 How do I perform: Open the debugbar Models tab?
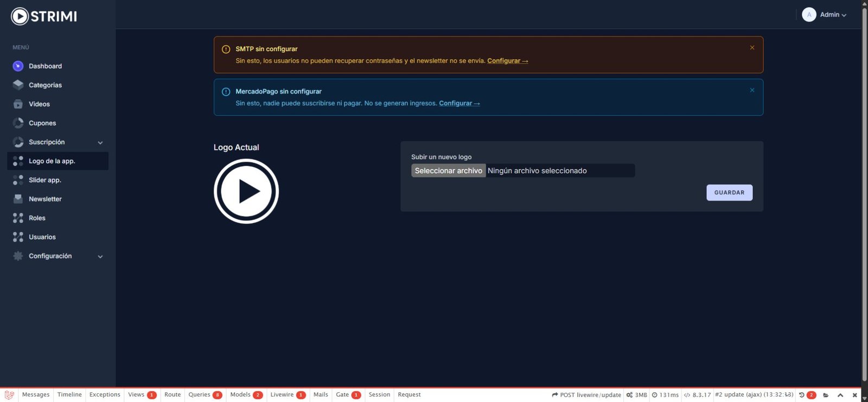pos(246,395)
